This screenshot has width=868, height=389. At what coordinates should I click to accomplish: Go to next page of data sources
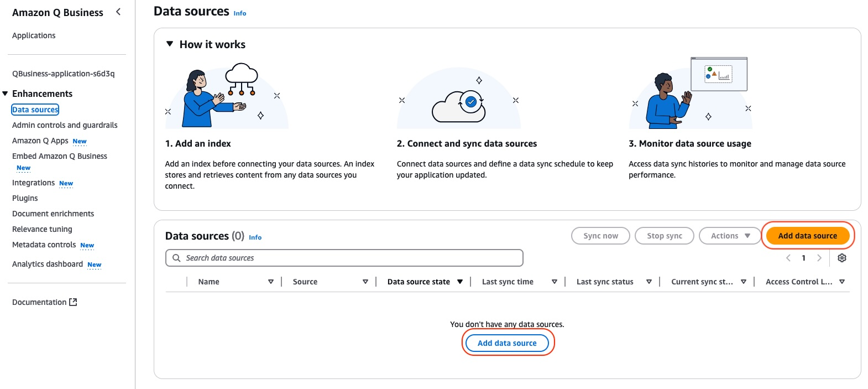(819, 258)
